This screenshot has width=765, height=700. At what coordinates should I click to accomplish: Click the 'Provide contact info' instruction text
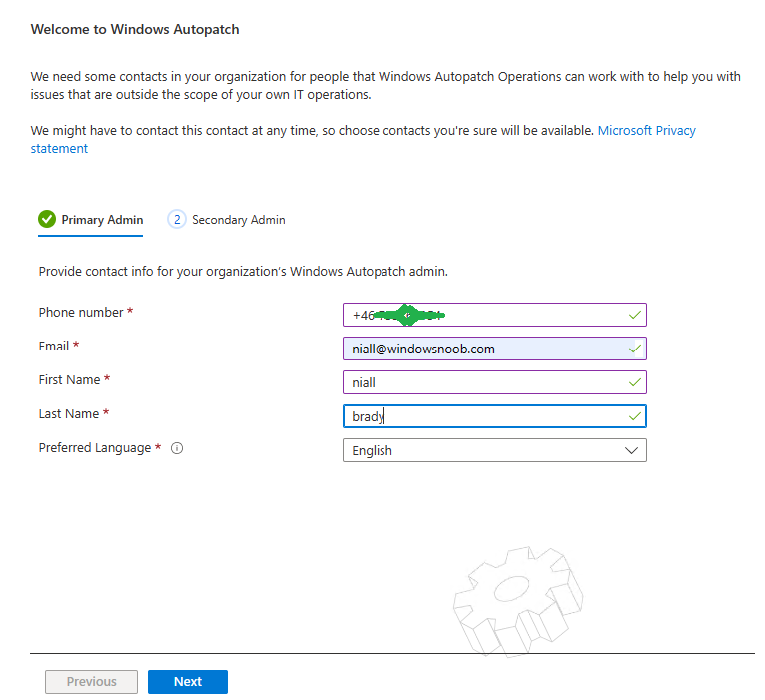pos(243,272)
